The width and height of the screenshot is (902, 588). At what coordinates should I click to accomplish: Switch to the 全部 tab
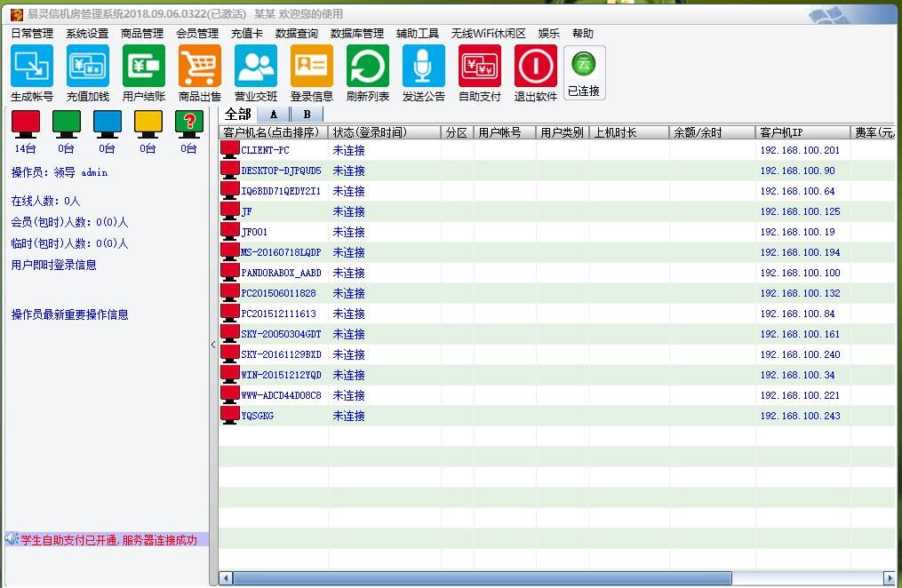[237, 114]
